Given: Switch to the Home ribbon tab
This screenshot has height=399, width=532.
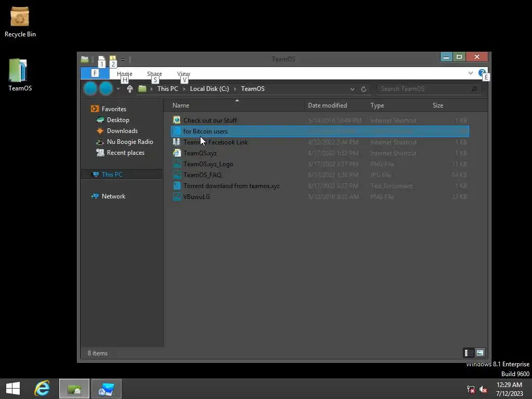Looking at the screenshot, I should pos(125,74).
